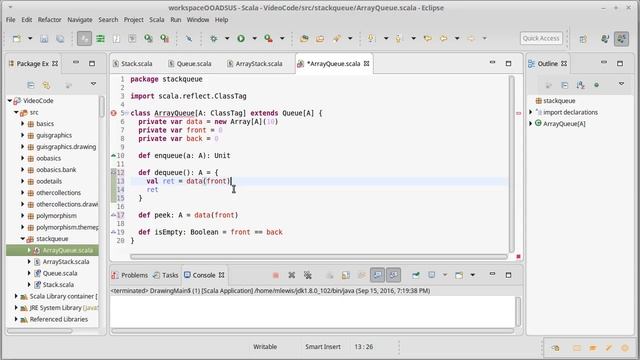Select ArrayStack.scala in Package Explorer
This screenshot has height=360, width=640.
point(66,262)
